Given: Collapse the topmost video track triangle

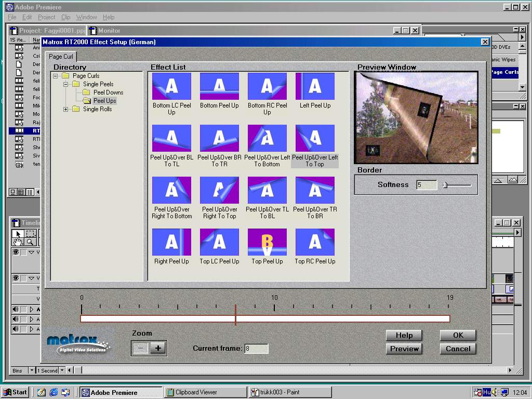Looking at the screenshot, I should point(32,252).
